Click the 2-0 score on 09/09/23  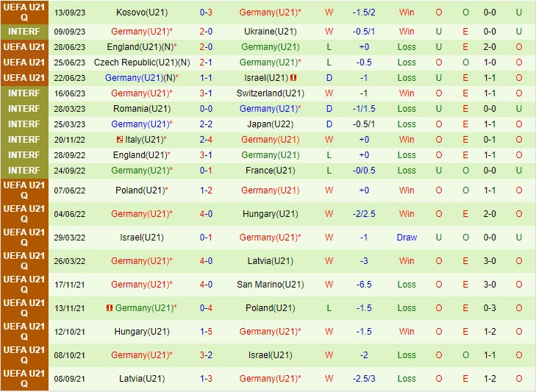click(x=206, y=32)
